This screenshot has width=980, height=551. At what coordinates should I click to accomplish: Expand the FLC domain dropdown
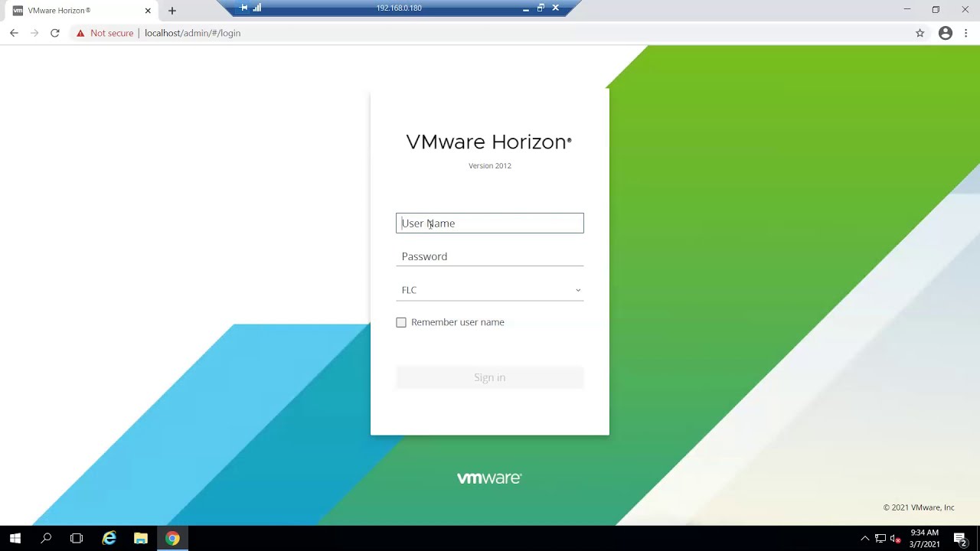tap(490, 290)
